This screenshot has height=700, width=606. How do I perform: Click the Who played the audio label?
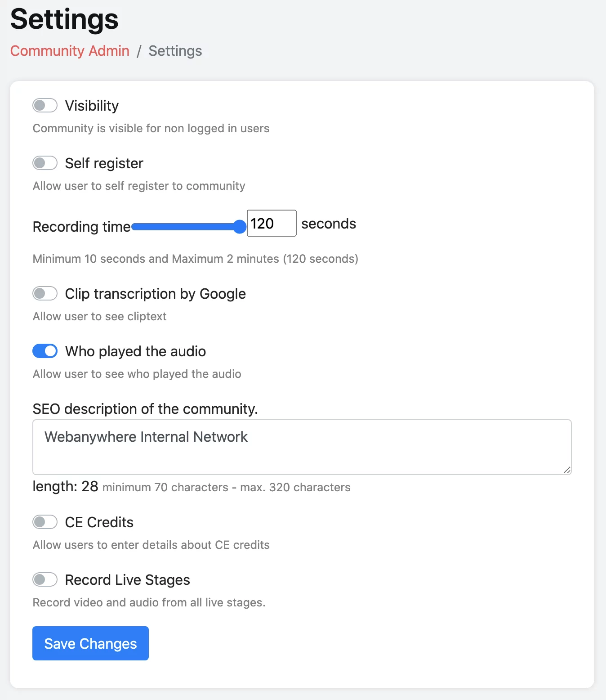tap(135, 351)
